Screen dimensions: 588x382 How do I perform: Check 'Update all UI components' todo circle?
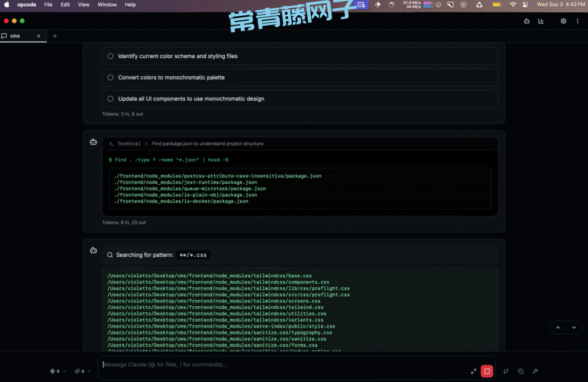pos(111,99)
